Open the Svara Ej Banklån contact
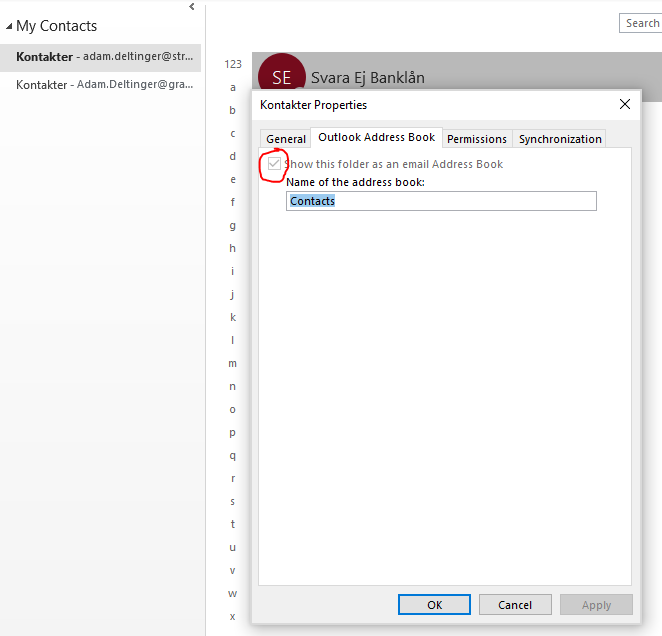The height and width of the screenshot is (636, 662). (x=368, y=78)
